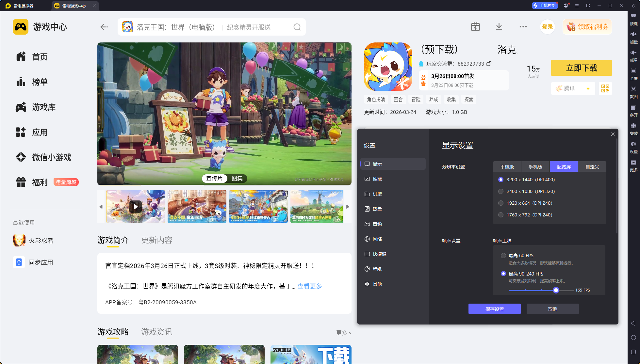Click the search magnifier icon
The width and height of the screenshot is (640, 364).
click(297, 27)
